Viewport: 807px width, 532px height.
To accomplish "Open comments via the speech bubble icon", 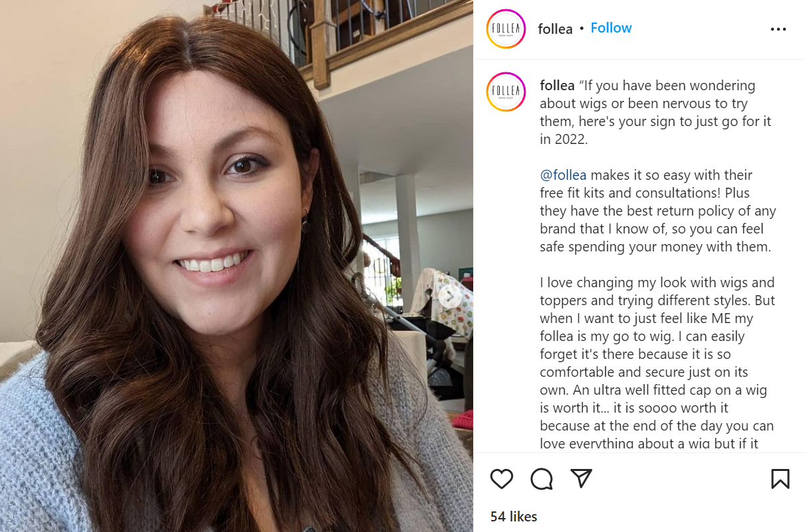I will [542, 478].
